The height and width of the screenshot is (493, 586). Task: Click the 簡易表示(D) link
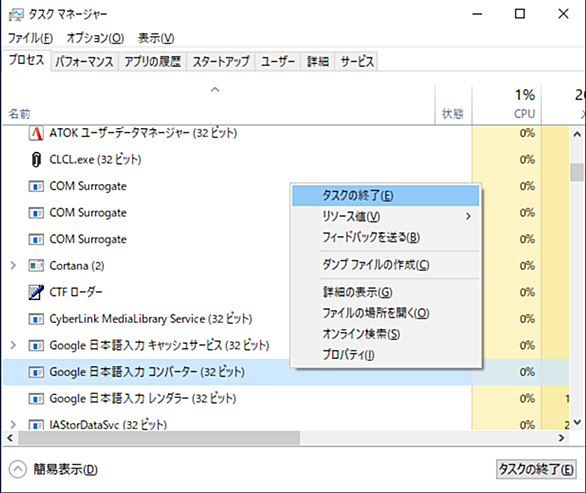click(x=65, y=469)
